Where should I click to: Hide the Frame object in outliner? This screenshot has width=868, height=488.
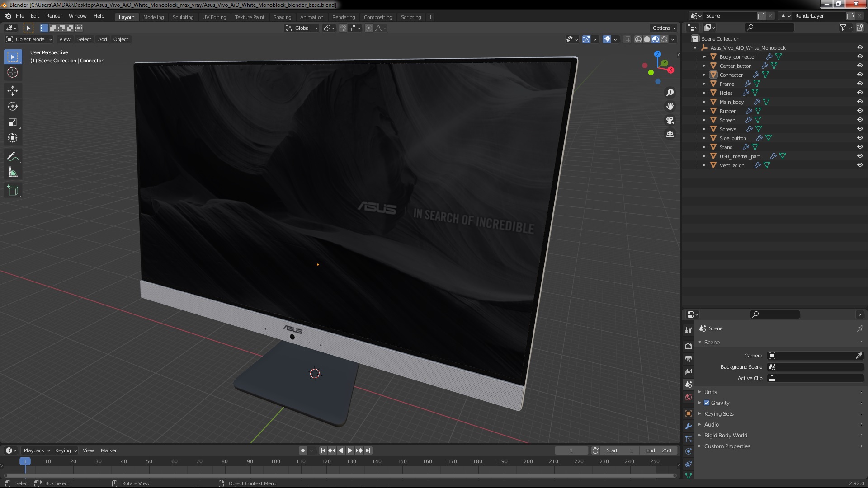[x=860, y=84]
